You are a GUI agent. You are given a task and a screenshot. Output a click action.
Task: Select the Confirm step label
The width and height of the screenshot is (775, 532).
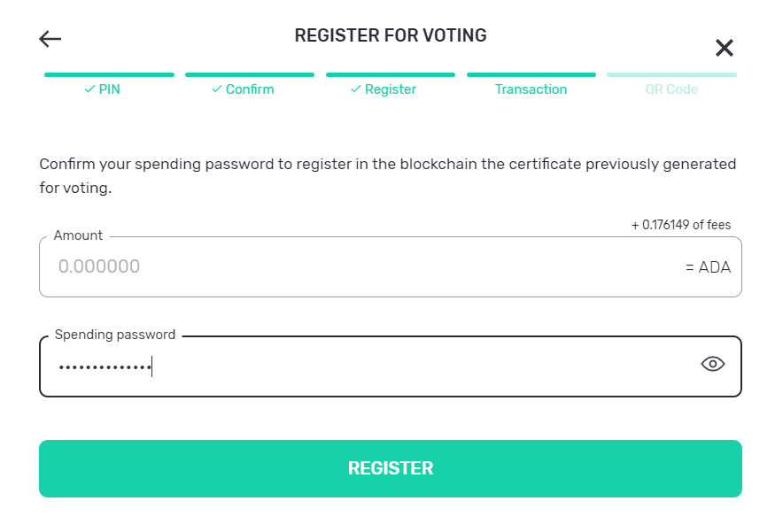pyautogui.click(x=250, y=89)
